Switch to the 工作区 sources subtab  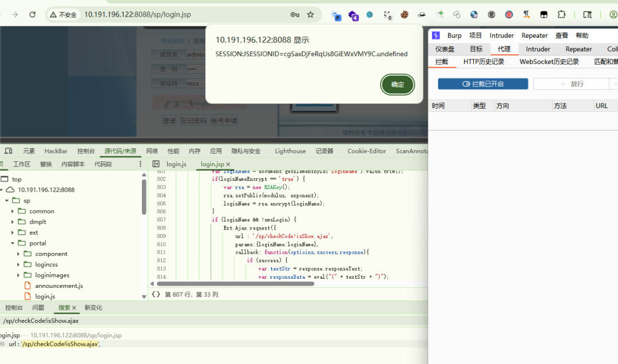tap(21, 164)
